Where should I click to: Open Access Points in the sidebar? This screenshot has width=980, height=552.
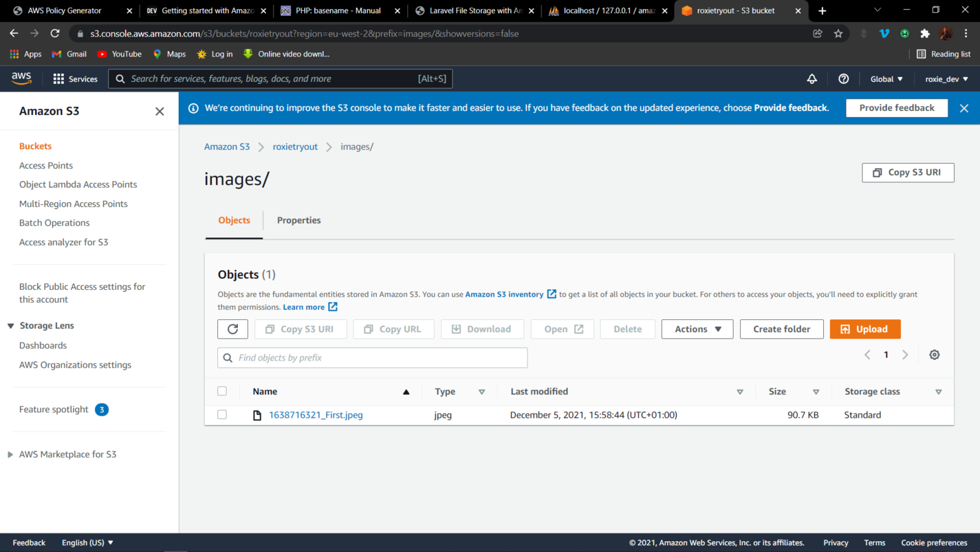coord(46,165)
